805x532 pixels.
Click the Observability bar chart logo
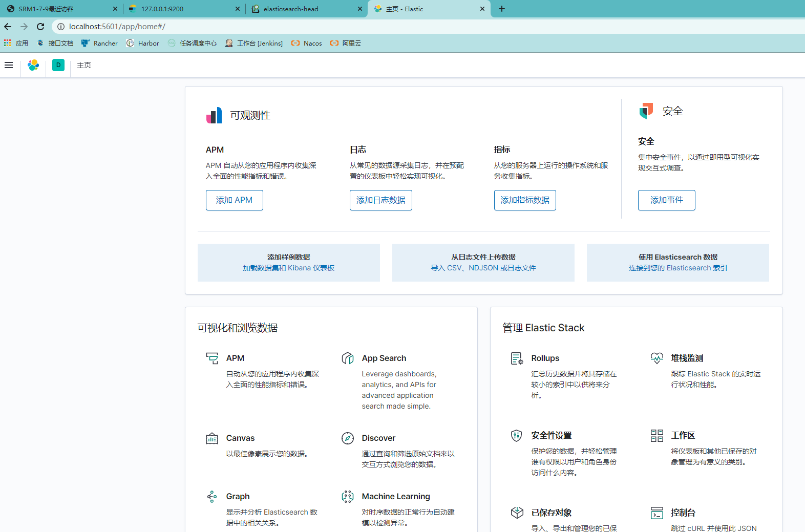[x=214, y=115]
